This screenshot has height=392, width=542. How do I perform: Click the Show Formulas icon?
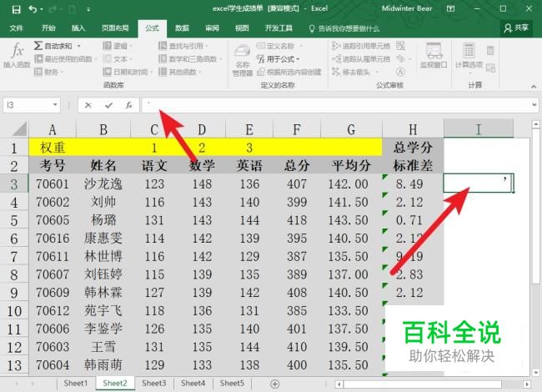click(x=400, y=46)
